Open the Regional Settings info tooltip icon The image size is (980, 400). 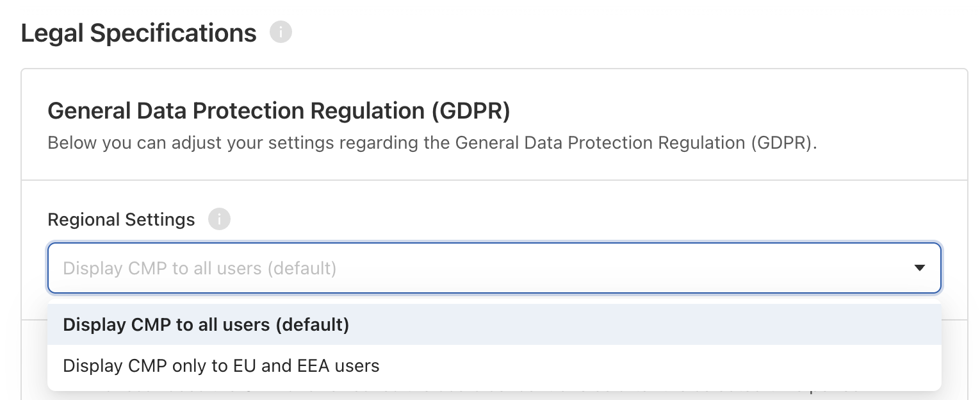[x=219, y=219]
